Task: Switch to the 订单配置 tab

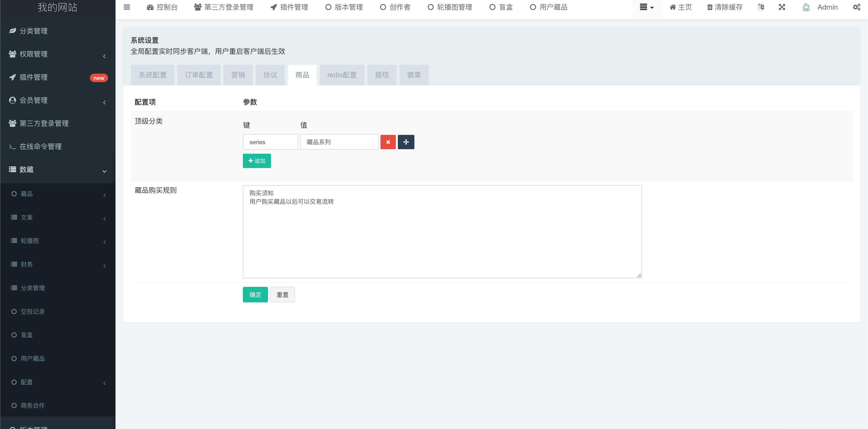Action: click(198, 75)
